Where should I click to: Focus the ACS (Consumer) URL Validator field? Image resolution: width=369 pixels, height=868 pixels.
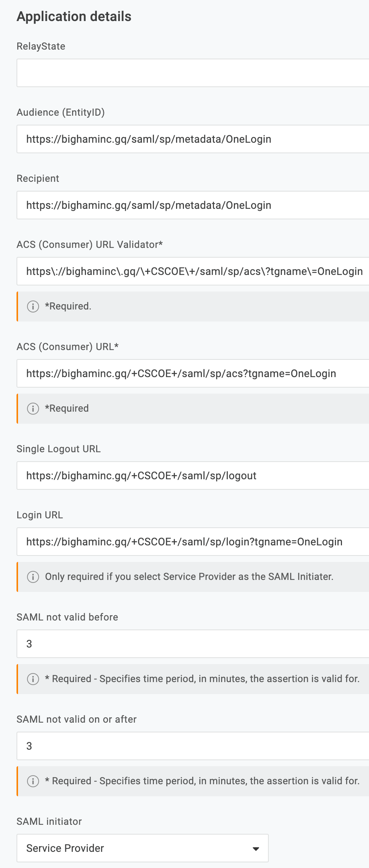(x=188, y=271)
